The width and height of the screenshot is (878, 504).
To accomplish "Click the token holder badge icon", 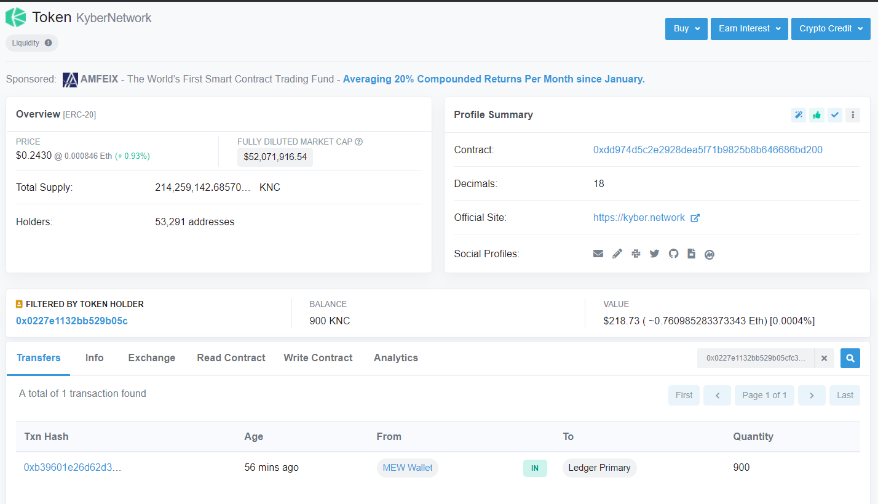I will (19, 304).
